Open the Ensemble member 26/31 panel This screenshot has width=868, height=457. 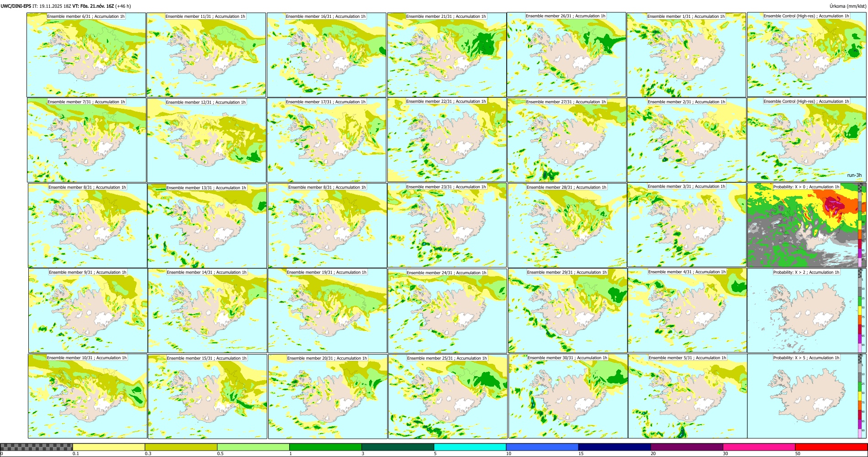tap(566, 54)
